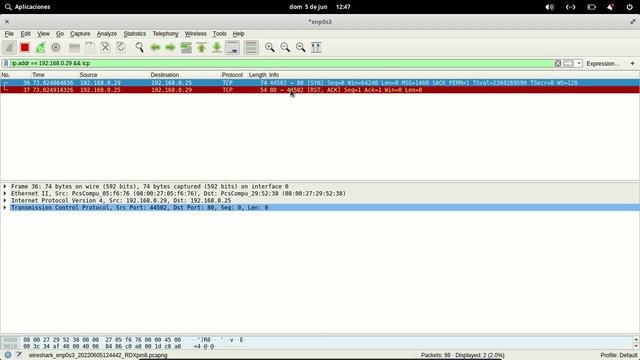Click the start capture shark fin icon
The height and width of the screenshot is (360, 640).
click(x=9, y=47)
